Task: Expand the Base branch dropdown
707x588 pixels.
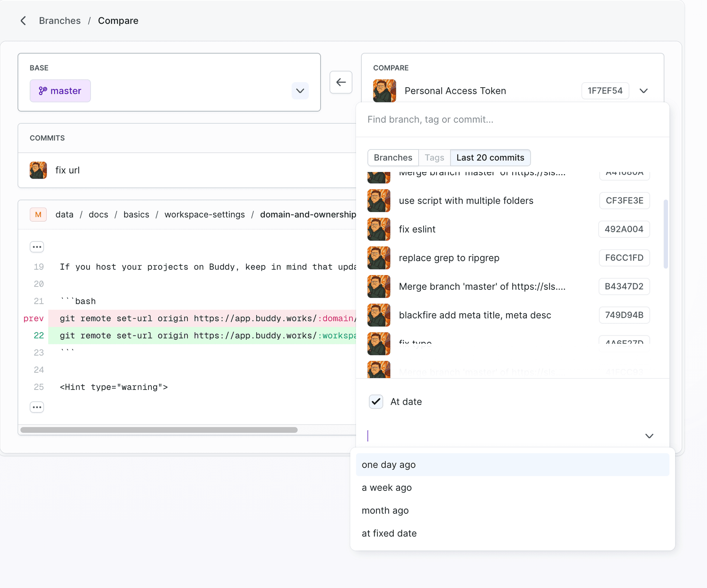Action: [x=300, y=91]
